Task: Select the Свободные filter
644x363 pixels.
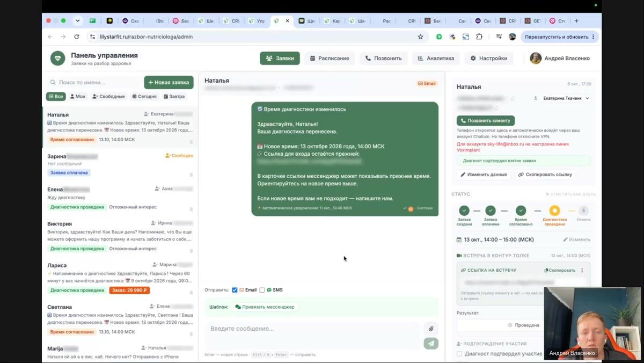Action: click(x=108, y=97)
